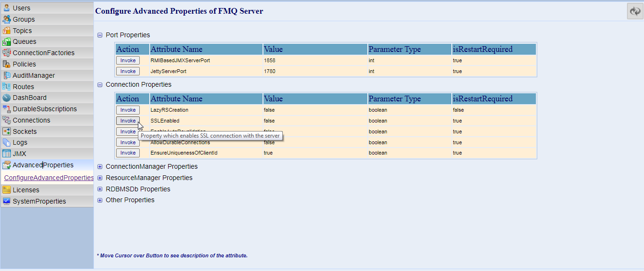Click the Policies lock icon
The width and height of the screenshot is (644, 271).
[x=6, y=64]
